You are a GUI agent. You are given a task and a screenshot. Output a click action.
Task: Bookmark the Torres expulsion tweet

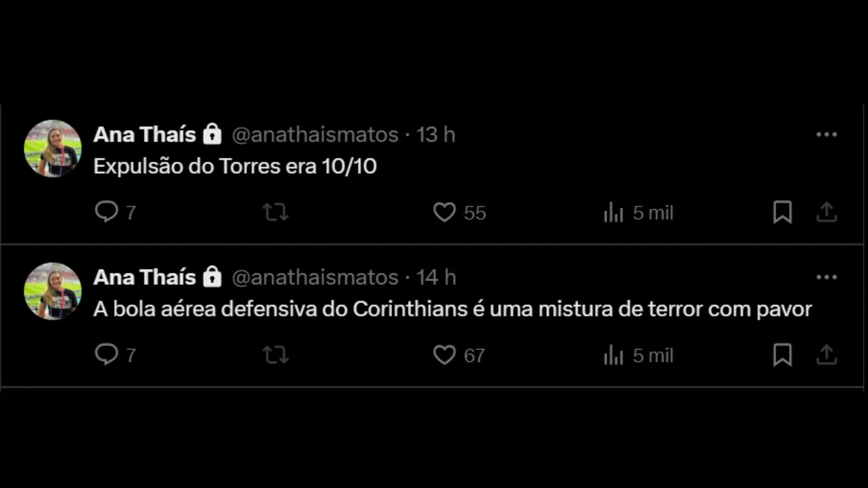783,212
